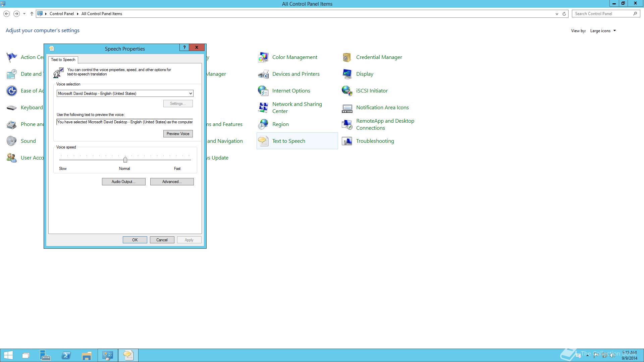Click the Preview Voice button
The image size is (644, 362).
click(x=178, y=134)
